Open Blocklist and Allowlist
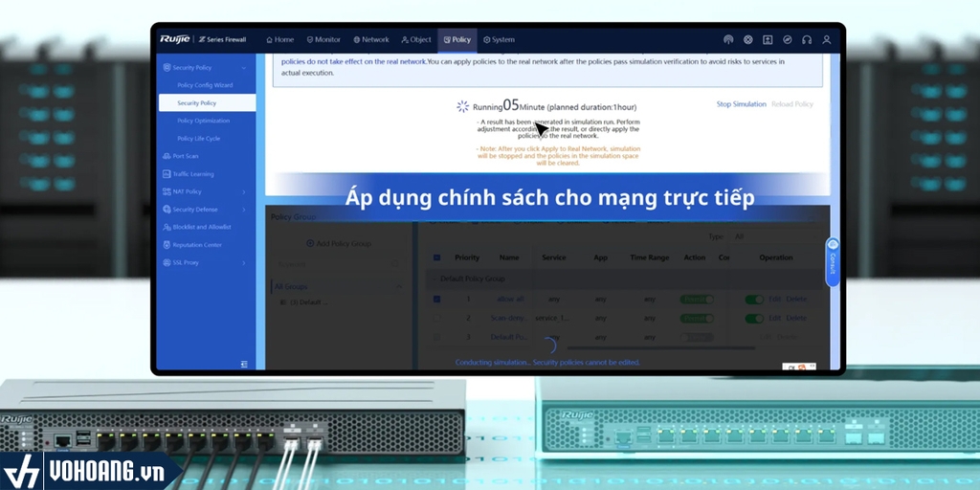The image size is (980, 490). coord(202,228)
